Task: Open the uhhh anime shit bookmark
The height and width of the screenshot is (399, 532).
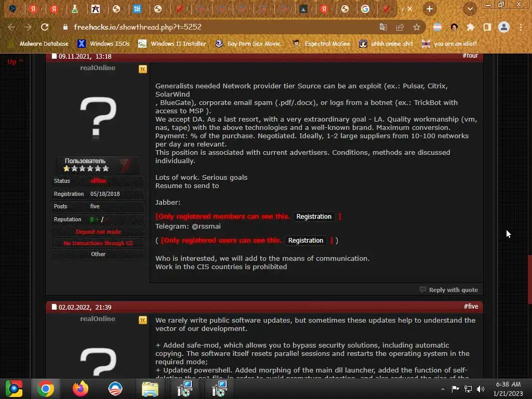Action: (386, 44)
